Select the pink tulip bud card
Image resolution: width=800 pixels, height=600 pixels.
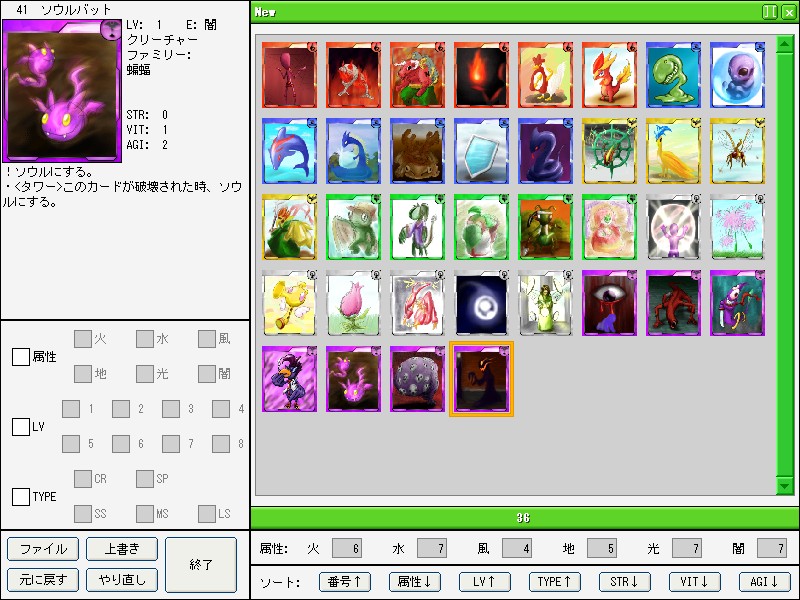click(353, 303)
